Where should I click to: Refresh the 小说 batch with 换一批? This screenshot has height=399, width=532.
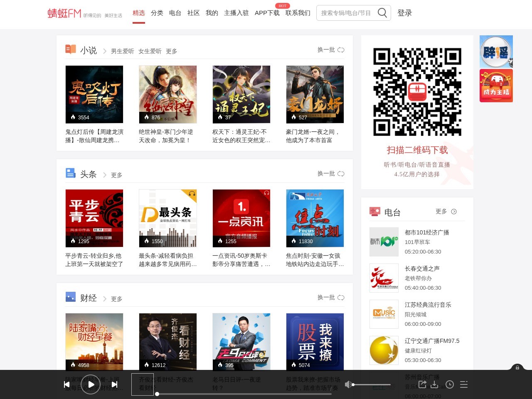(x=331, y=50)
